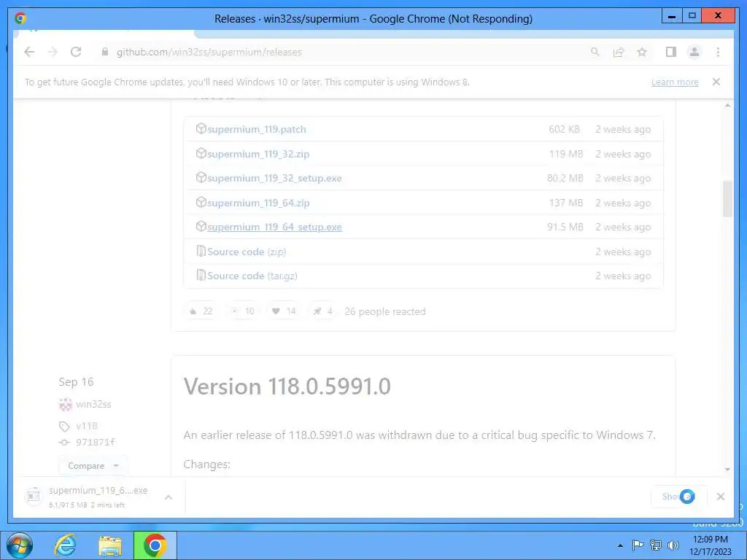Click the volume speaker tray icon

(x=673, y=545)
